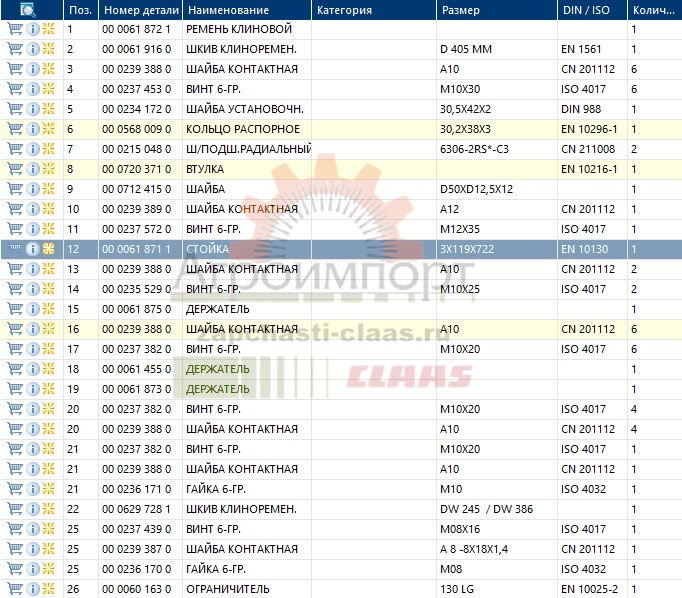
Task: Show info for СТОЙКА position 12
Action: point(33,249)
